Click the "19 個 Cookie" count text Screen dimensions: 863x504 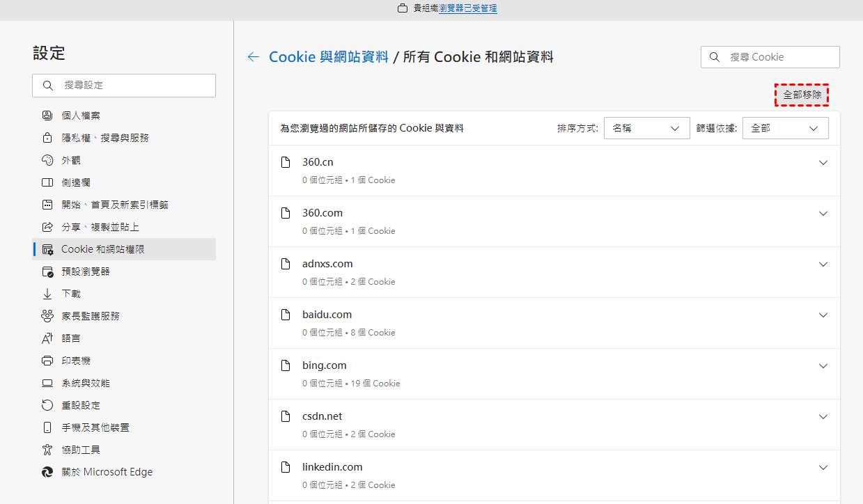click(375, 384)
